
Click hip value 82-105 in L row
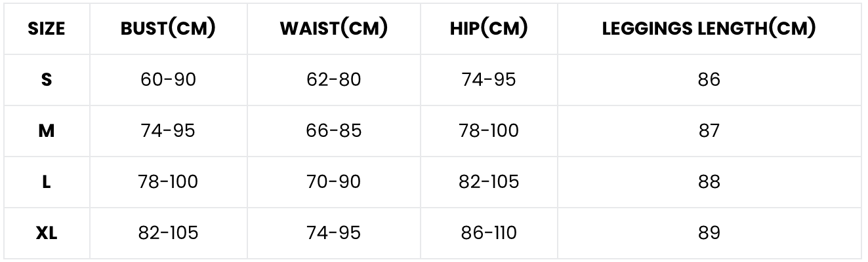[x=489, y=182]
